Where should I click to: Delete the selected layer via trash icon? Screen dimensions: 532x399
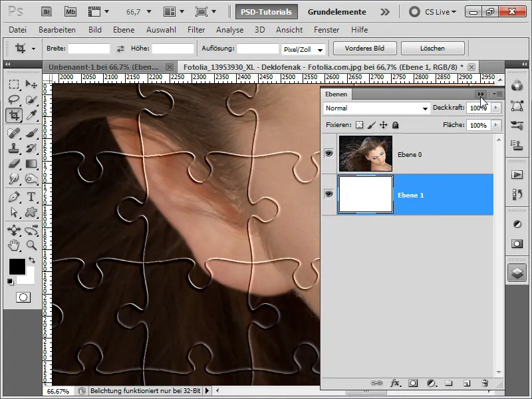click(x=485, y=383)
